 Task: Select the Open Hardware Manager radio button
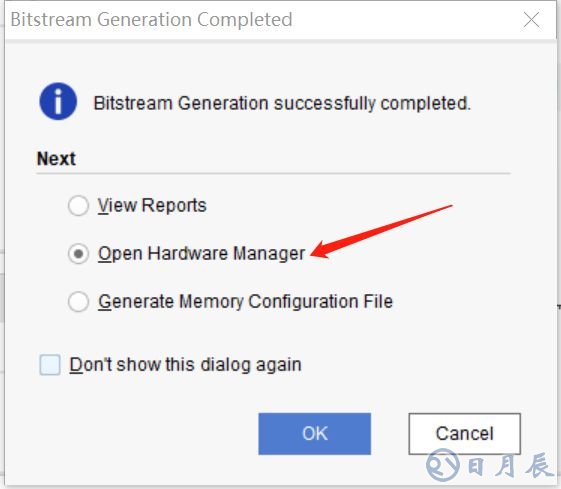pos(78,254)
